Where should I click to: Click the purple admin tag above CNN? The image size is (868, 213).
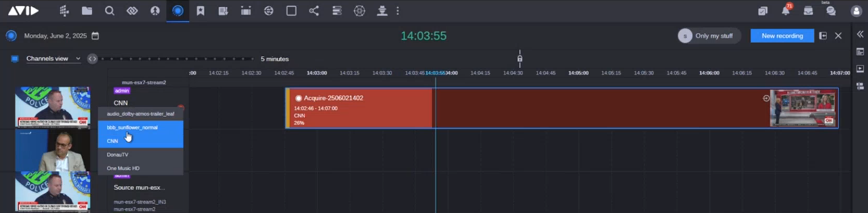click(x=122, y=91)
